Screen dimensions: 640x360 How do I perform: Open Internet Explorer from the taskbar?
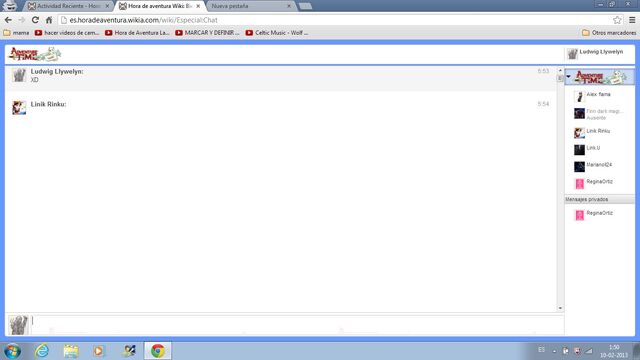tap(42, 351)
